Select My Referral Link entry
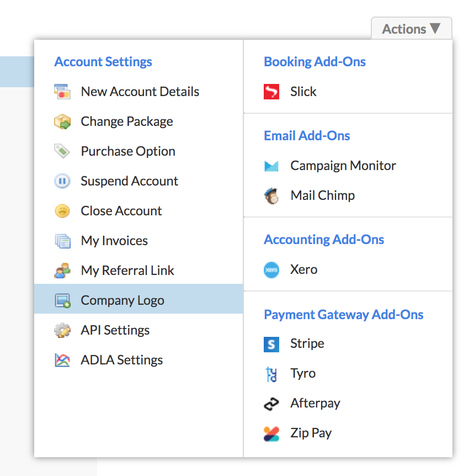 [x=138, y=271]
